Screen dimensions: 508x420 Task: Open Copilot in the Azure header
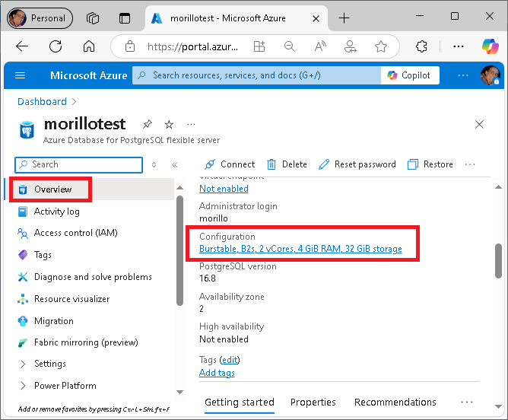coord(410,75)
